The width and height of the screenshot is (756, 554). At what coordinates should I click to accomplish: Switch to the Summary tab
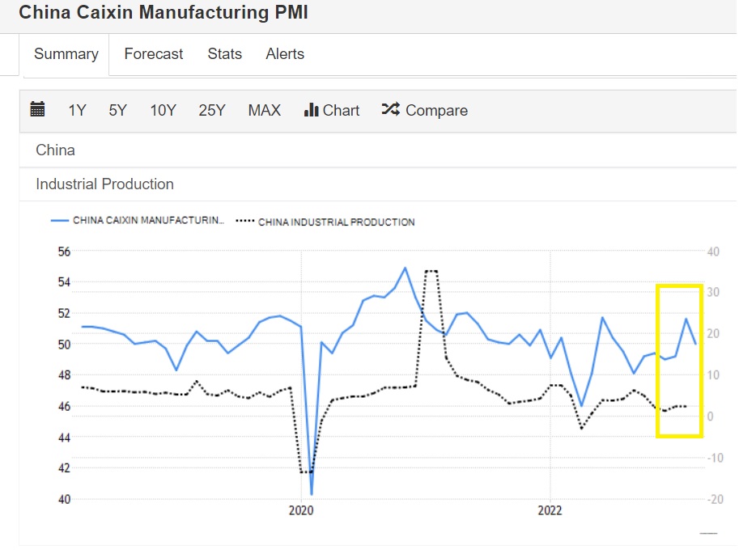click(x=66, y=53)
